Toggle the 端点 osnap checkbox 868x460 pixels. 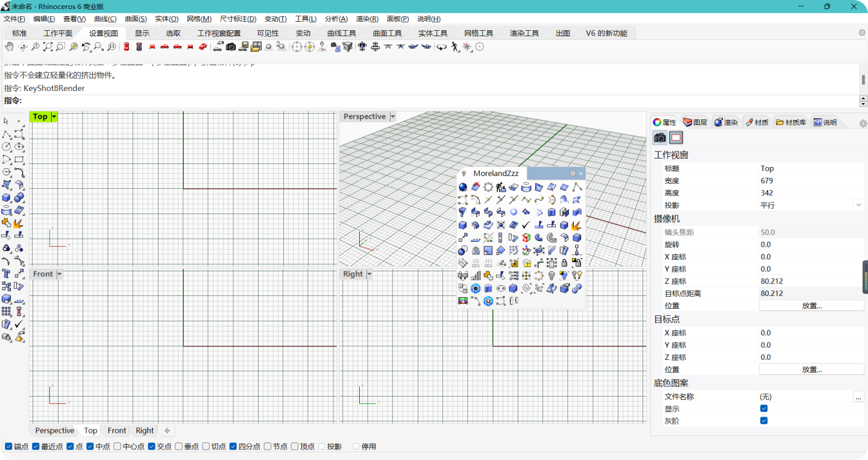point(8,447)
